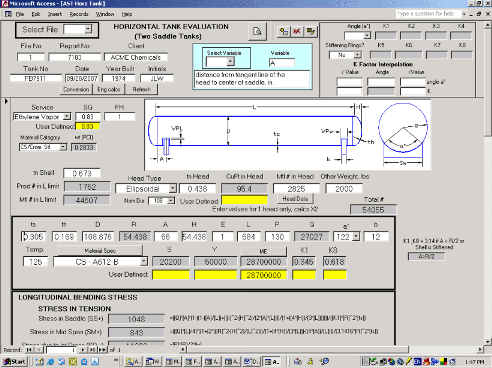Click last quick launch icon with letter A
The image size is (492, 368).
pyautogui.click(x=95, y=362)
